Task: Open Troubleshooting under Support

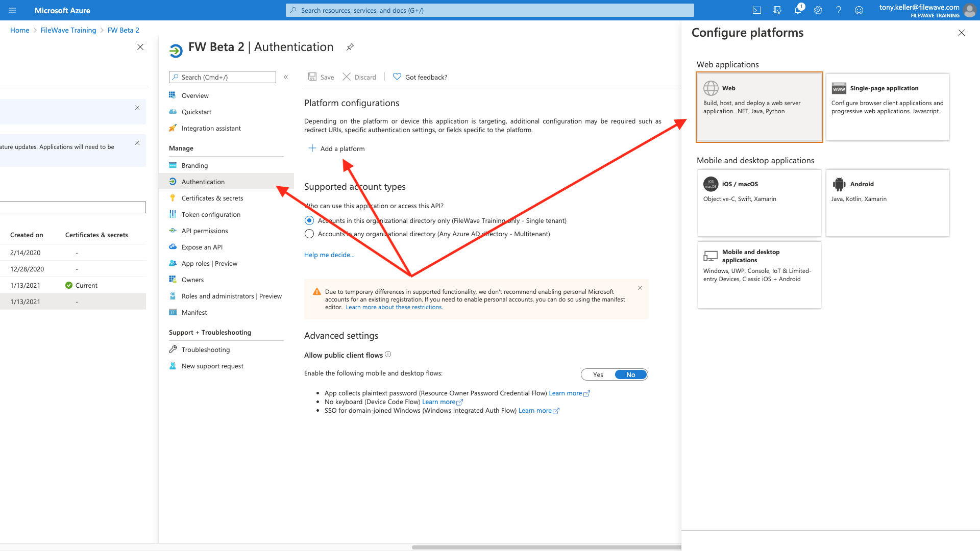Action: tap(206, 349)
